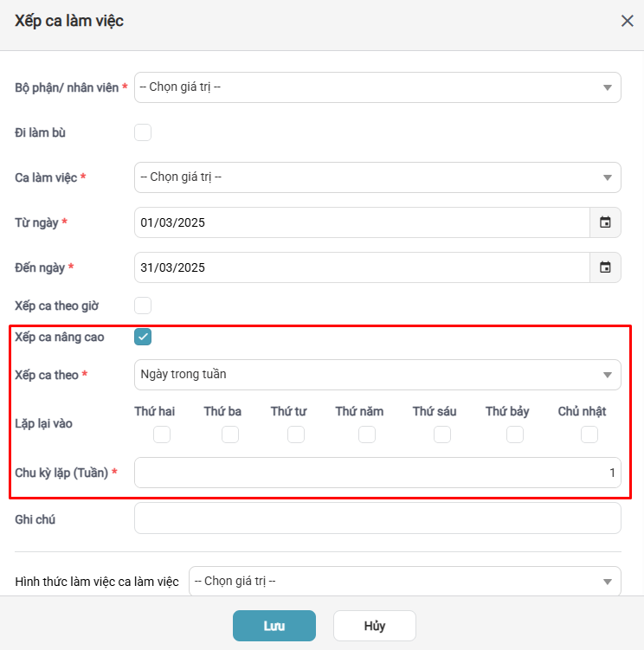The image size is (644, 650).
Task: Open calendar picker for Từ ngày
Action: (x=605, y=222)
